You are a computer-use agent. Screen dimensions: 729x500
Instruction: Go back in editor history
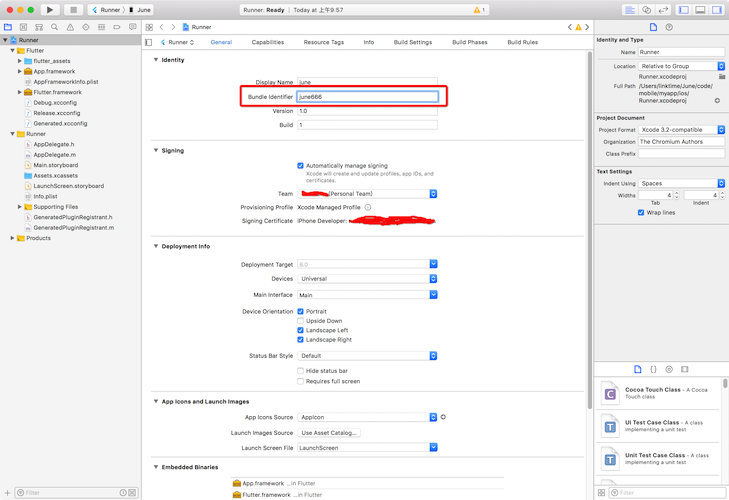coord(161,27)
